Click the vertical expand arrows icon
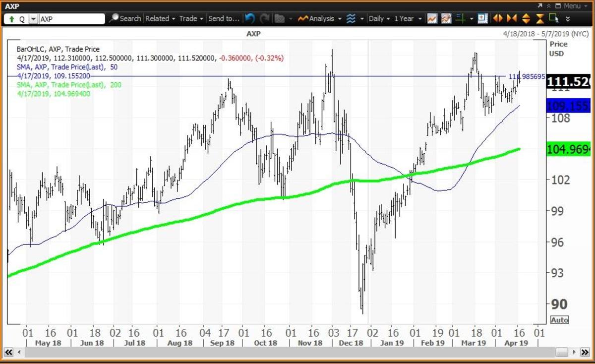This screenshot has width=595, height=364. pos(526,18)
